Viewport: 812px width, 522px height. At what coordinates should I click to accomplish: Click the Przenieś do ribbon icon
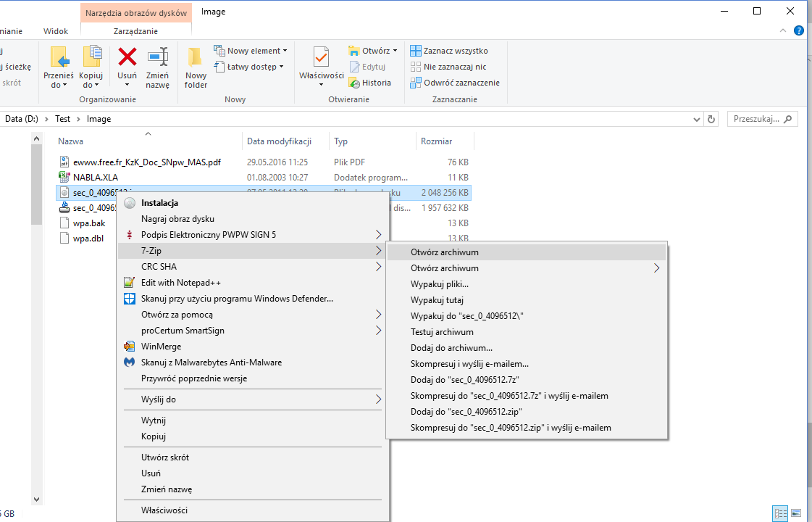tap(59, 57)
